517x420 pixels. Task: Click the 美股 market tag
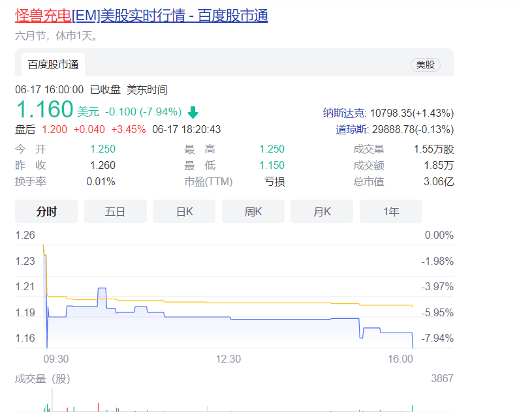click(425, 65)
